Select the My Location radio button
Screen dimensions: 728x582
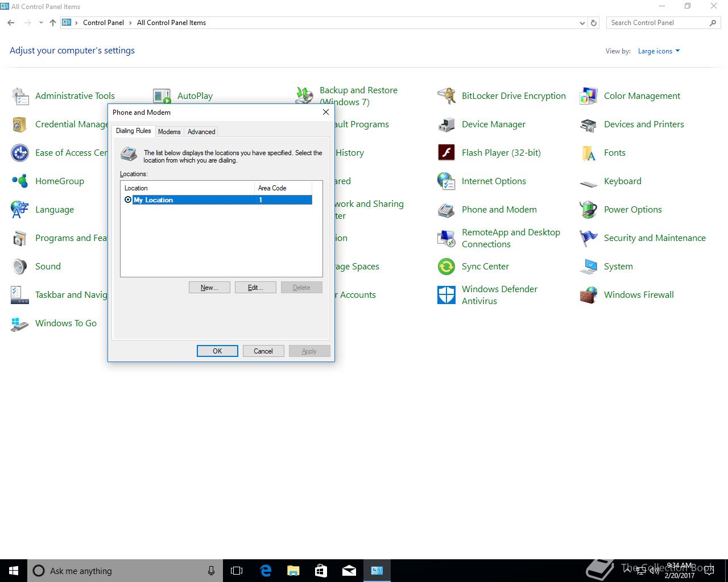tap(128, 199)
